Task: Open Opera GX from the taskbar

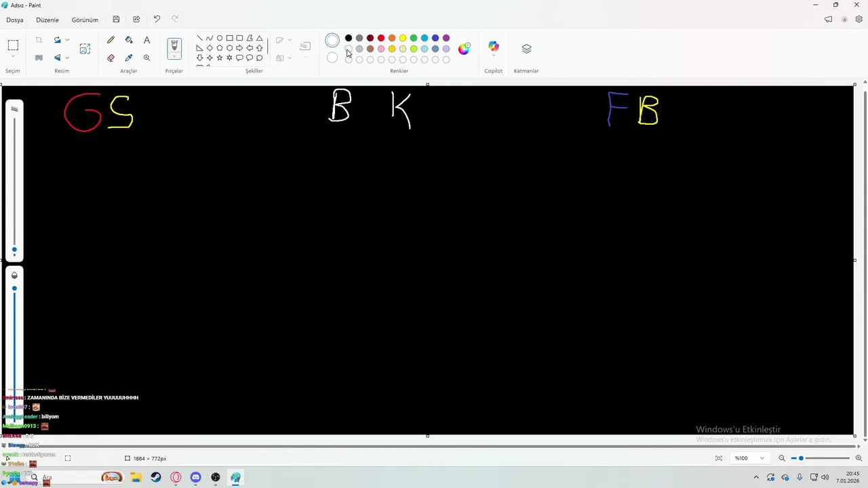Action: [x=176, y=477]
